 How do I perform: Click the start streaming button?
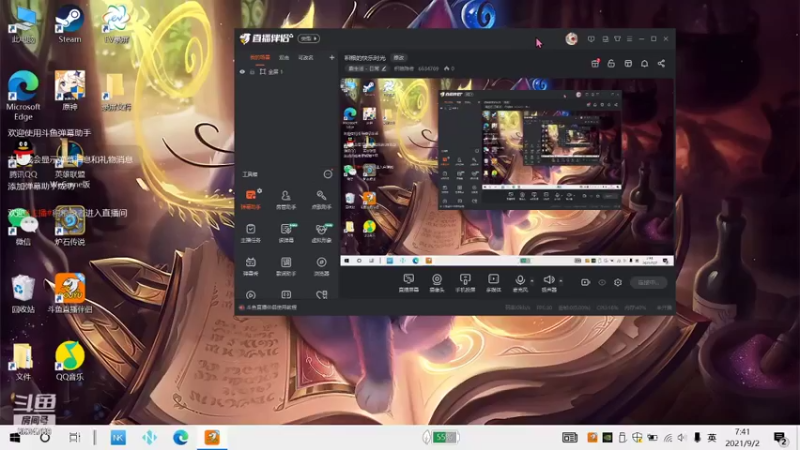click(x=648, y=282)
